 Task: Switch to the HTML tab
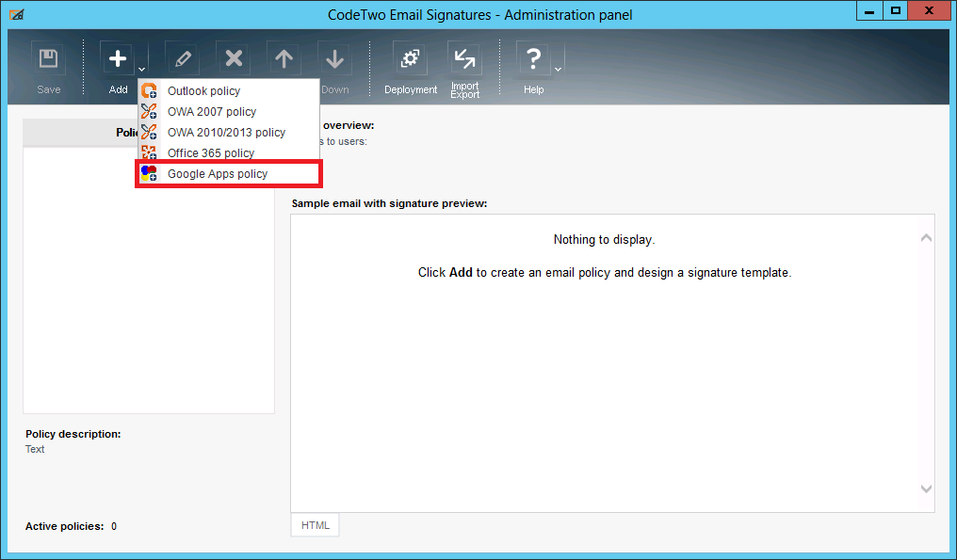point(315,525)
